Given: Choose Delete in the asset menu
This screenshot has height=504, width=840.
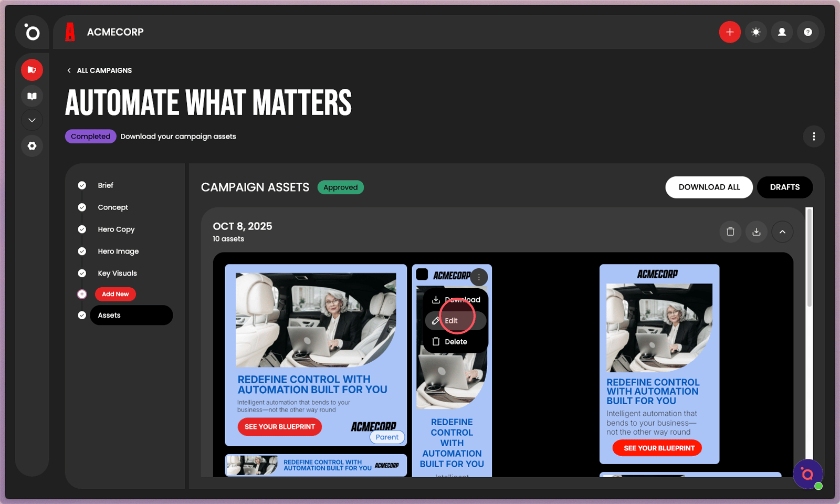Looking at the screenshot, I should [456, 342].
